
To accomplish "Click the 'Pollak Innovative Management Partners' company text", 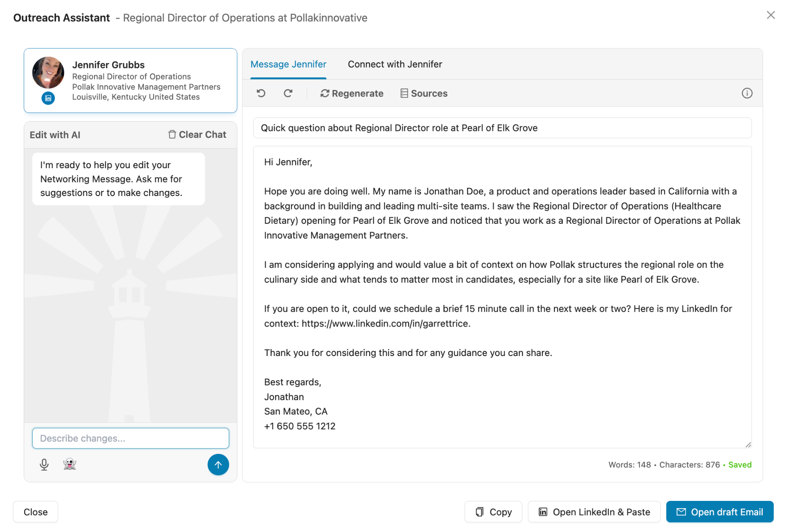I will (146, 87).
